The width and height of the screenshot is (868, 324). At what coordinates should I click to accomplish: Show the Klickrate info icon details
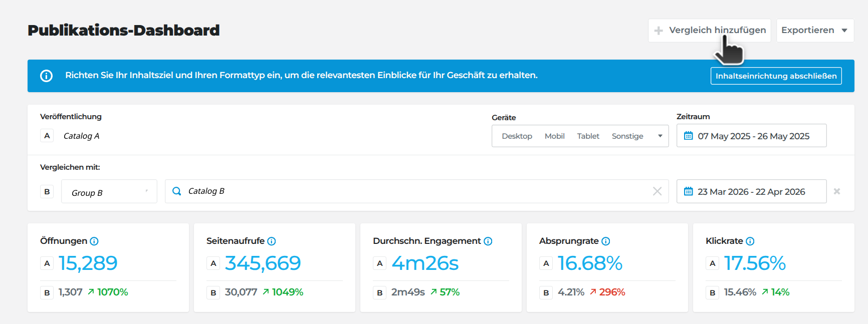click(750, 241)
